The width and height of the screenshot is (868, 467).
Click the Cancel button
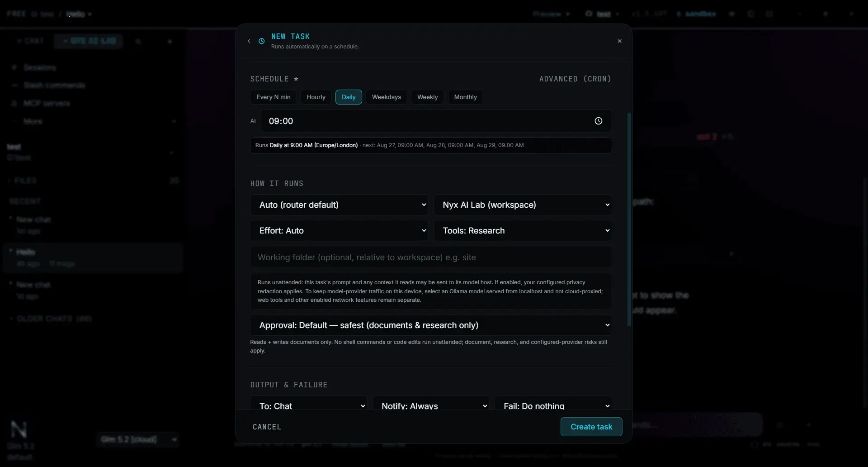point(267,427)
